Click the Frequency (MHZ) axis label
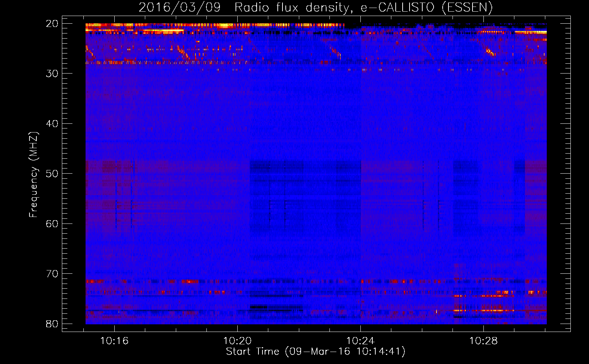589x364 pixels. [33, 174]
